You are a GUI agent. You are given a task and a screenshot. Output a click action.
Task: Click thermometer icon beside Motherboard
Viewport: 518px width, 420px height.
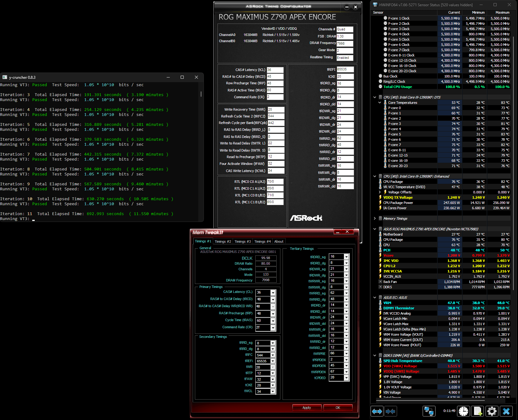point(380,234)
